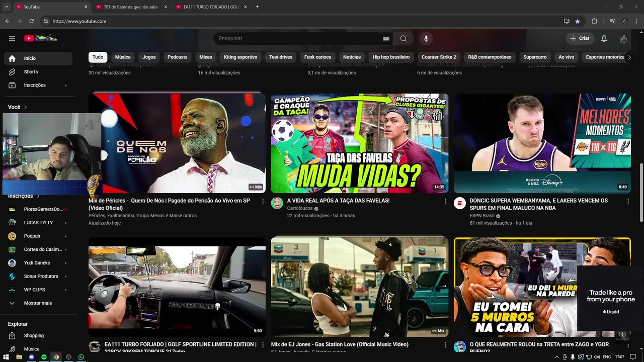Open WP CLIPS channel in sidebar

(x=38, y=290)
